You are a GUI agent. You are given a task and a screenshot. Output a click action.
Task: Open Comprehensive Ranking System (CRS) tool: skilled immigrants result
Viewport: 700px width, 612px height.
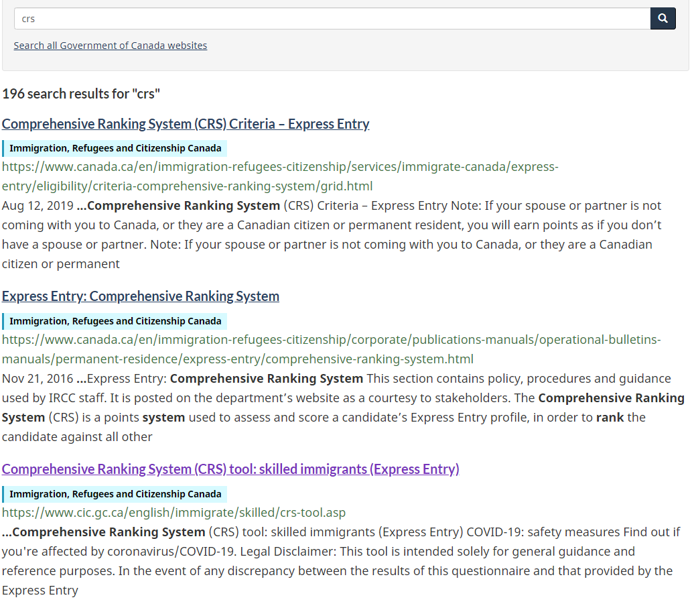coord(230,469)
